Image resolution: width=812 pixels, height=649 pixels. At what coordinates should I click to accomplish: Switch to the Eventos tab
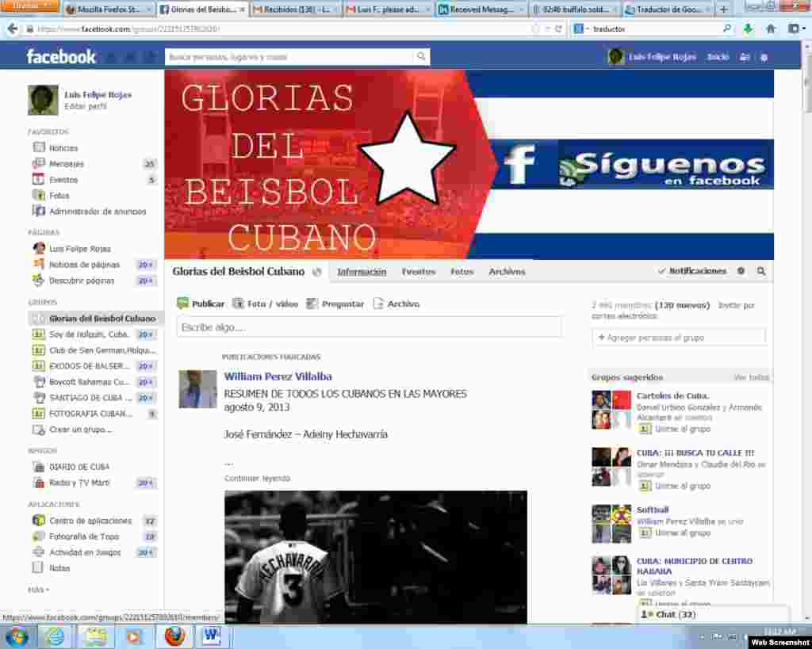[418, 271]
